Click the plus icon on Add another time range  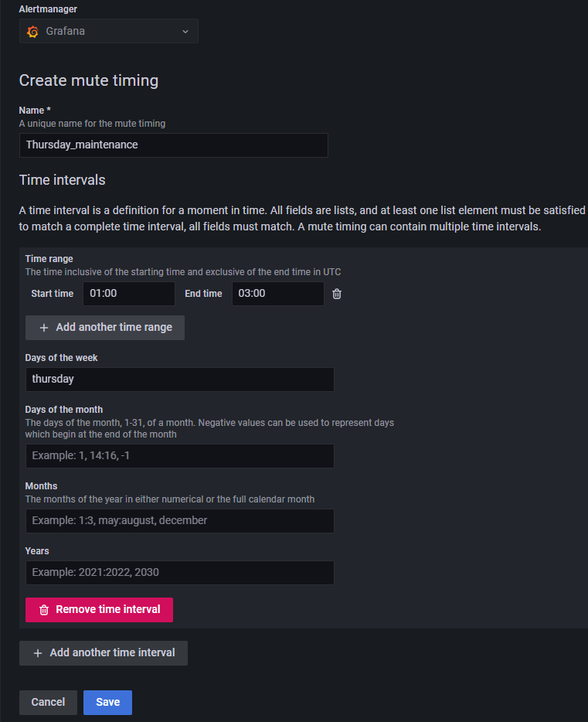pos(44,328)
